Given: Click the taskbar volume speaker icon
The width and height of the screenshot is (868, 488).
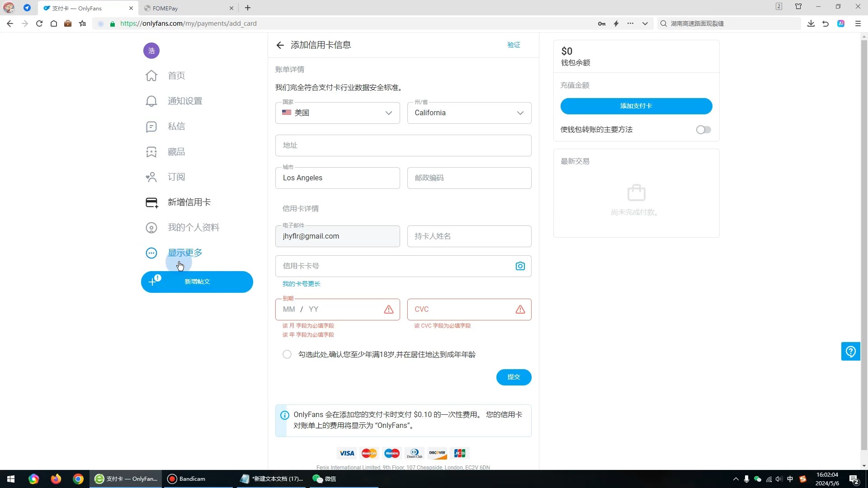Looking at the screenshot, I should 778,479.
